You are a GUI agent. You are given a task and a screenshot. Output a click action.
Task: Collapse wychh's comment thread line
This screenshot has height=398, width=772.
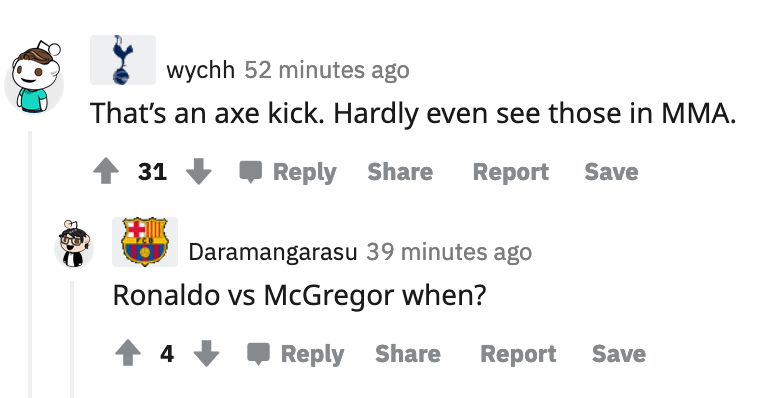[30, 265]
